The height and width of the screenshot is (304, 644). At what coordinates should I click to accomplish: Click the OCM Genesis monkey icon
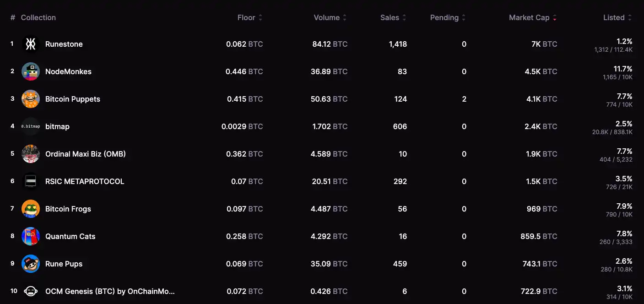pyautogui.click(x=31, y=291)
